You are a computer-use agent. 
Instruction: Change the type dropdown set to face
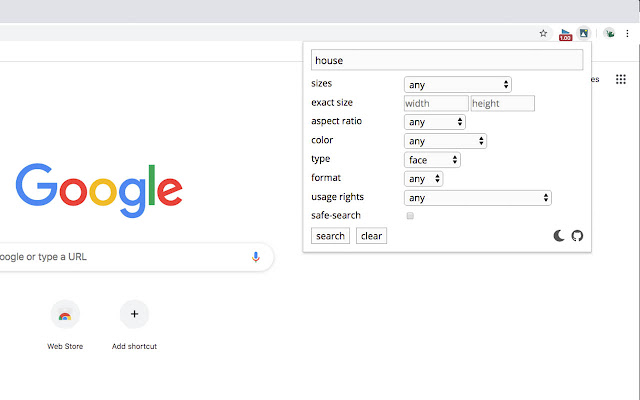[433, 160]
